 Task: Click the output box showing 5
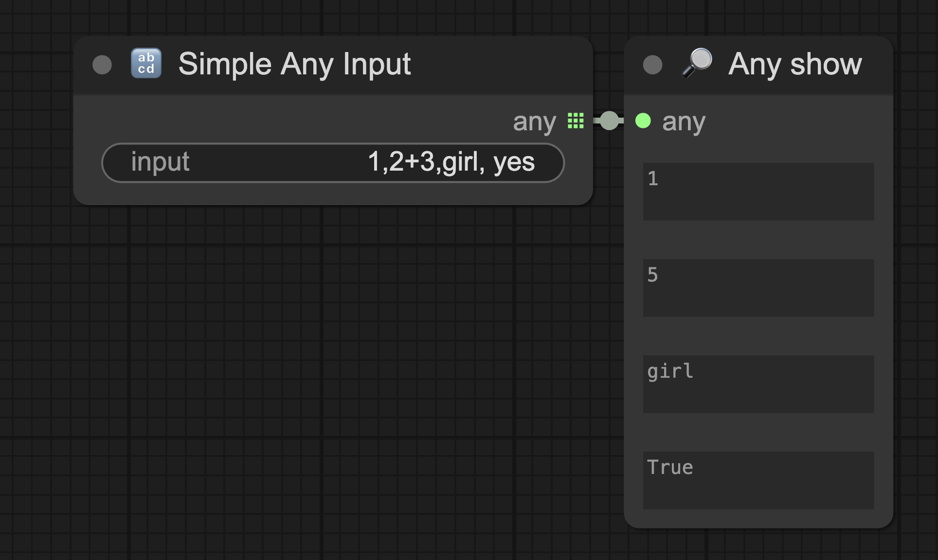(758, 288)
